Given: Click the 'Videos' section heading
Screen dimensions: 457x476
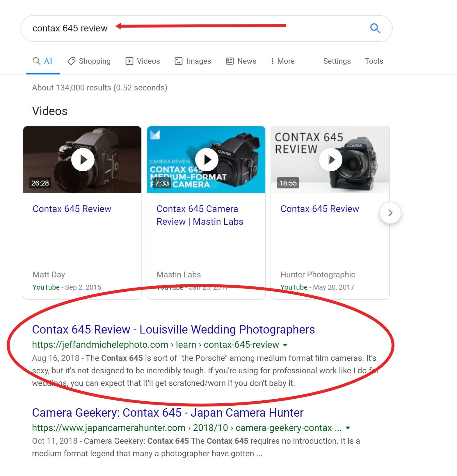Looking at the screenshot, I should (50, 111).
